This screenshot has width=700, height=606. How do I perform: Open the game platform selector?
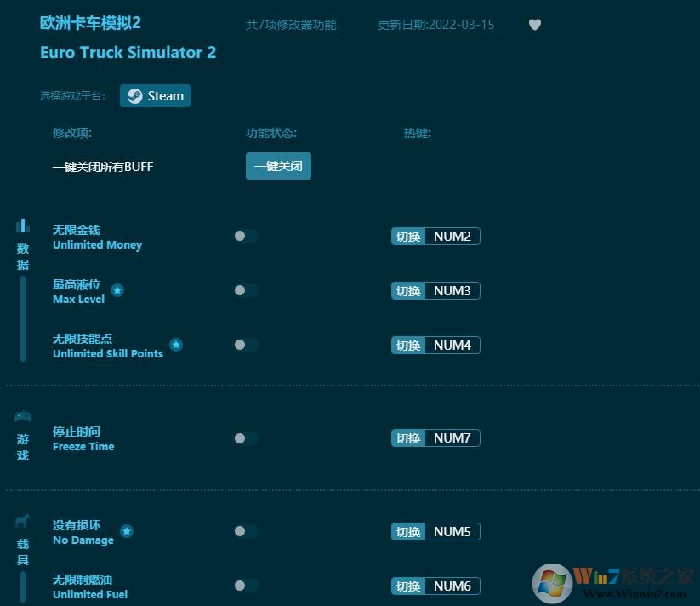pyautogui.click(x=155, y=95)
